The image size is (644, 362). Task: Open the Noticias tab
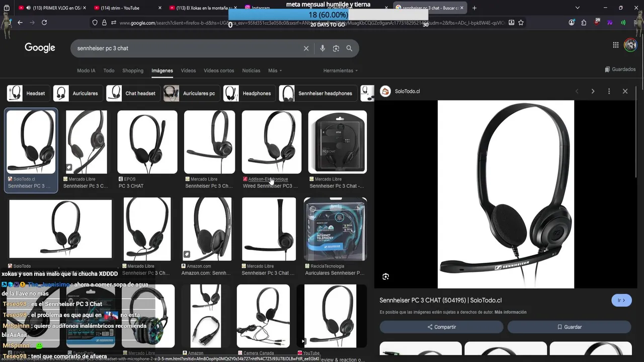click(x=251, y=71)
